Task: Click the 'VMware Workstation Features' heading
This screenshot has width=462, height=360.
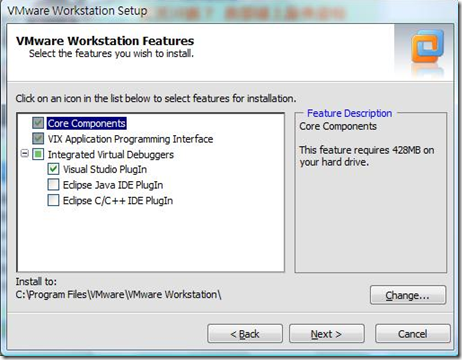Action: 105,41
